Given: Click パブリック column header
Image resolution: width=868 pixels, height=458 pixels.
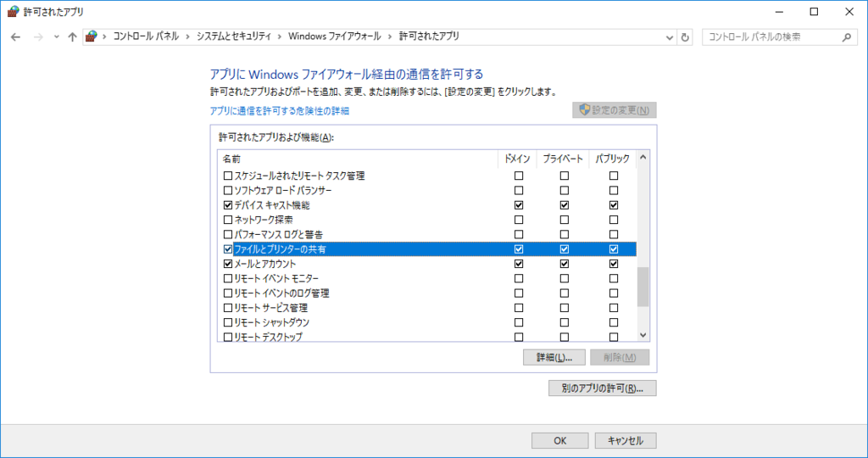Looking at the screenshot, I should pos(612,159).
